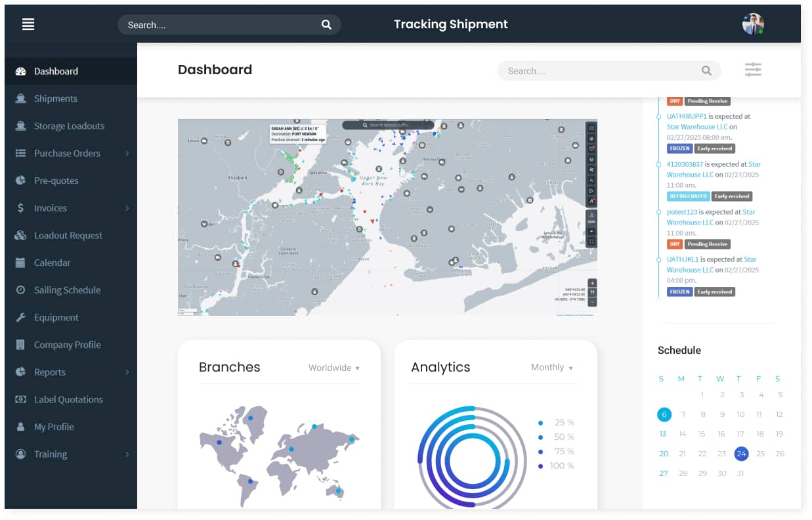Click the Sailing Schedule clock icon
812x520 pixels.
click(x=20, y=290)
